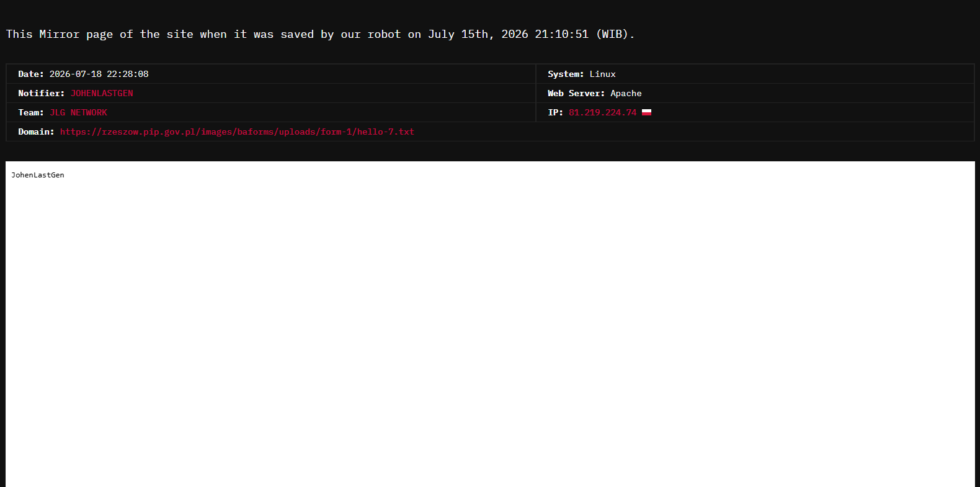The height and width of the screenshot is (487, 980).
Task: Click the IP: label
Action: (555, 112)
